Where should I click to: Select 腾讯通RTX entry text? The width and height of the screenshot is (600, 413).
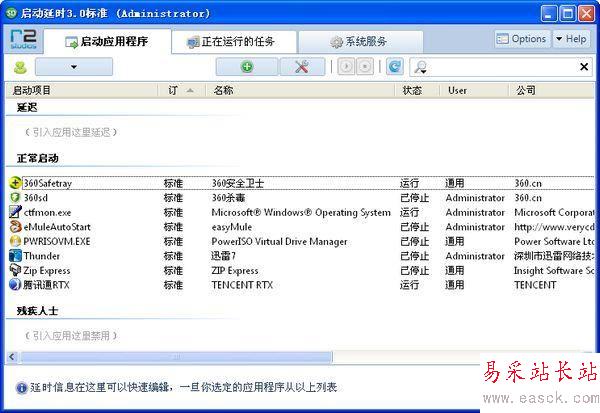click(x=46, y=285)
